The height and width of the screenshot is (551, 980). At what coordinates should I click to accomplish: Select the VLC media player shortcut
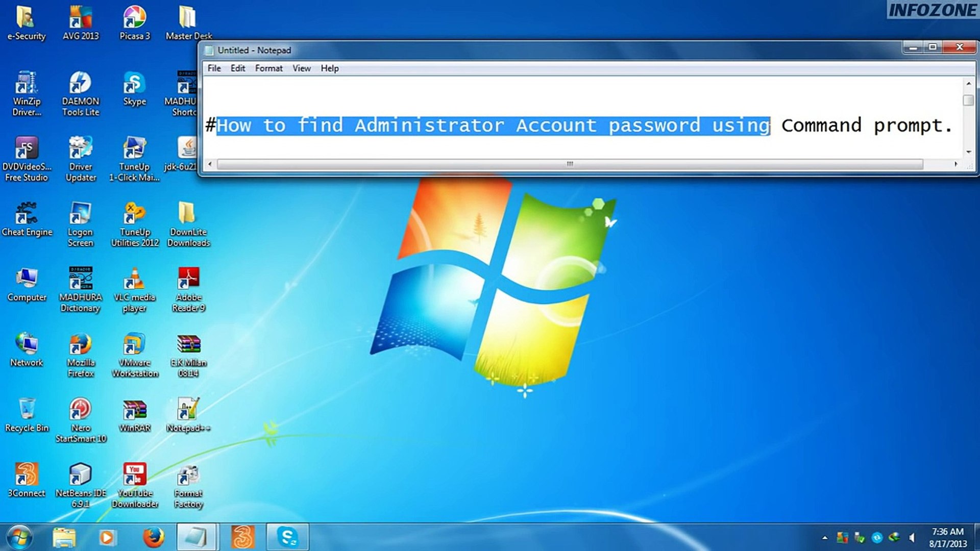coord(134,280)
